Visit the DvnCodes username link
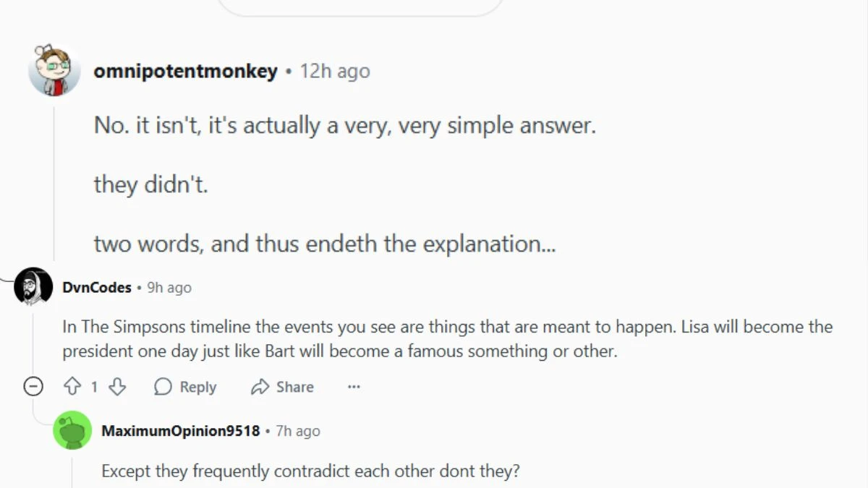Screen dimensions: 868x488 tap(97, 287)
